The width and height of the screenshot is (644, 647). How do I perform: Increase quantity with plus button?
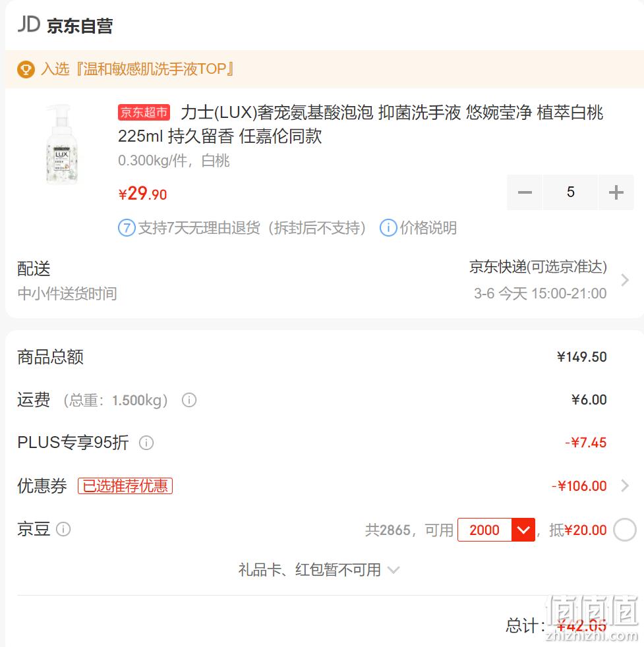616,192
